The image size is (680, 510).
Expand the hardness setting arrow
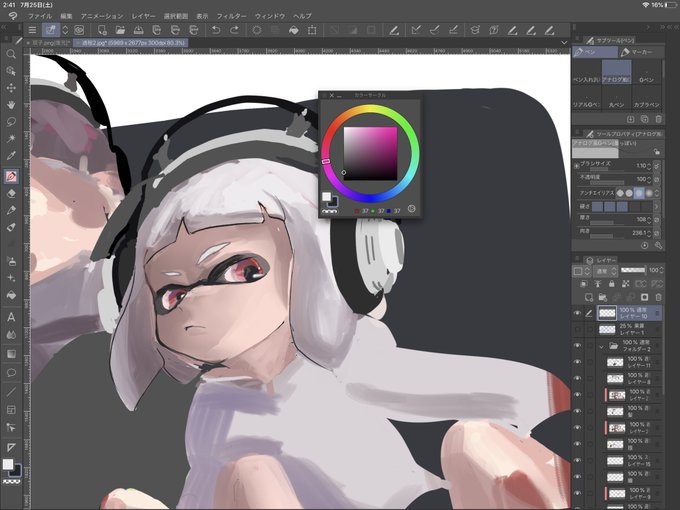[656, 206]
